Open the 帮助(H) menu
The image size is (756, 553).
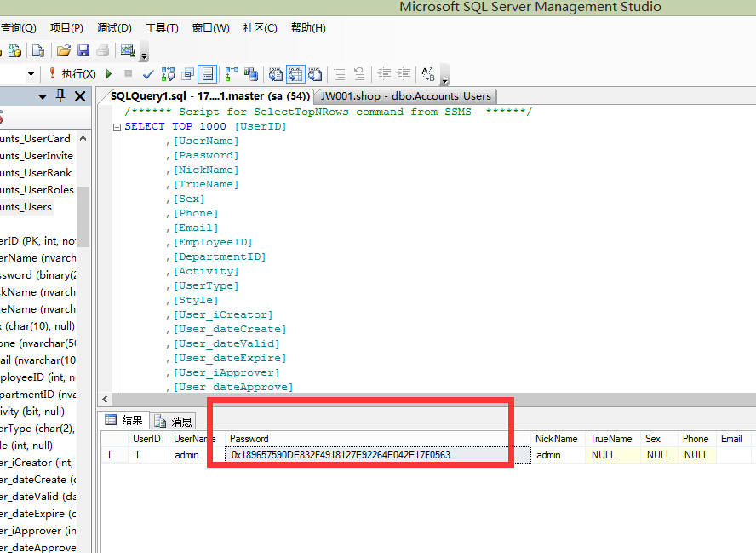(308, 28)
